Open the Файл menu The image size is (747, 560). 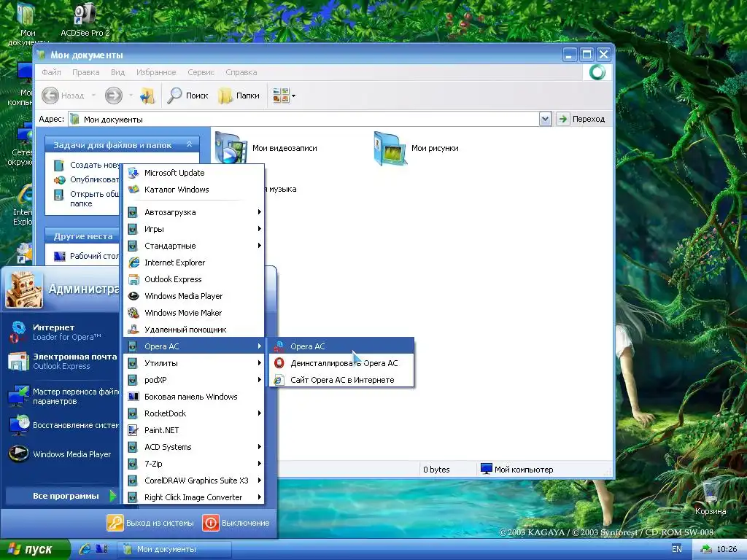point(51,72)
